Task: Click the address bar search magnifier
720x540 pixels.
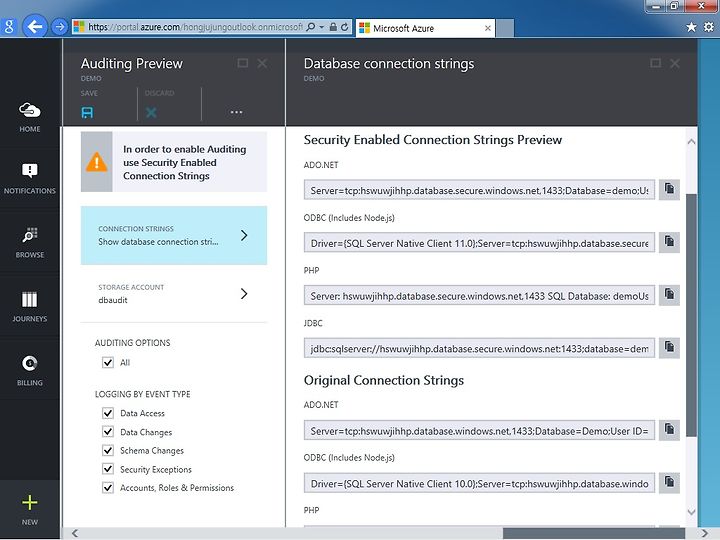Action: (x=311, y=27)
